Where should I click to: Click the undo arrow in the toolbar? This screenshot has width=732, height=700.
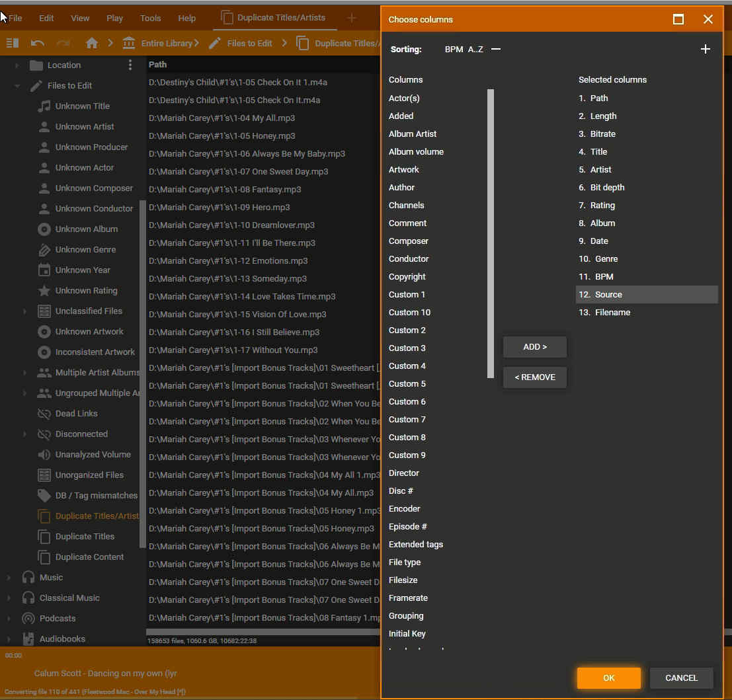(x=38, y=43)
